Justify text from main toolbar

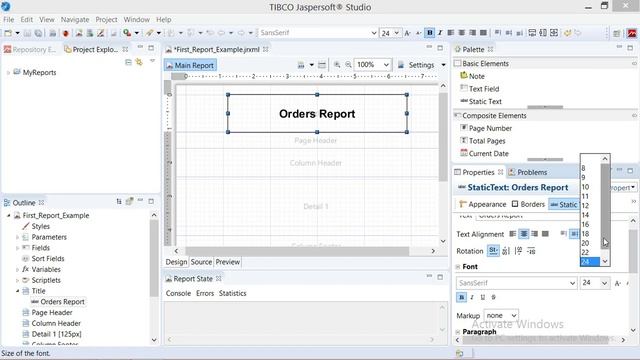[x=483, y=33]
